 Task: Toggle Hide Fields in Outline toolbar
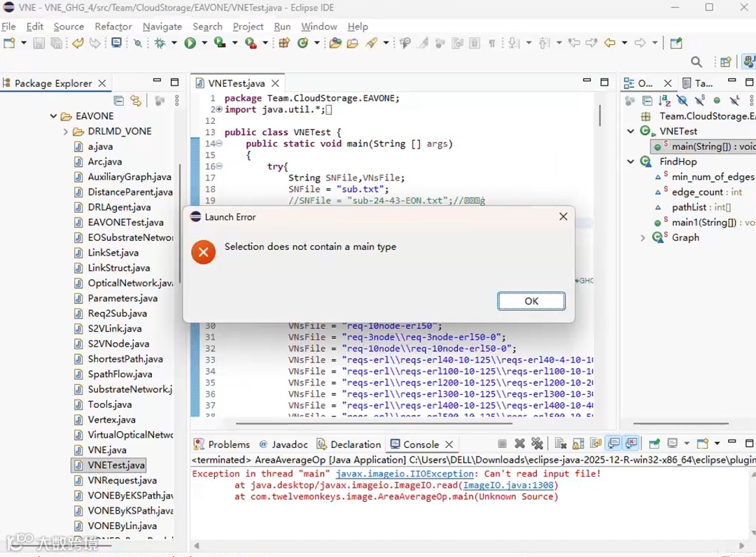coord(682,100)
